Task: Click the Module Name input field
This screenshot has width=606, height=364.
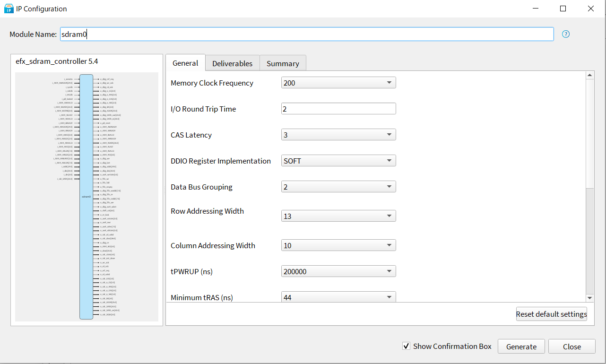Action: click(307, 34)
